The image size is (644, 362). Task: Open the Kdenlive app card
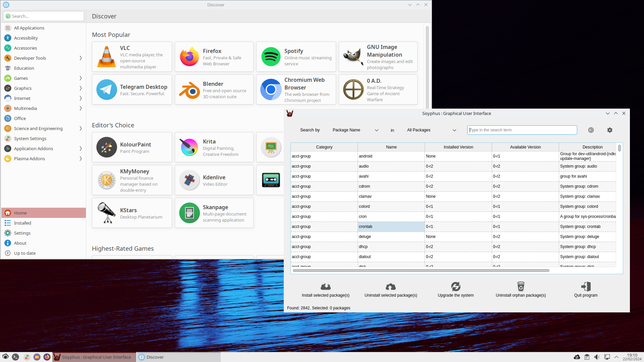click(214, 180)
